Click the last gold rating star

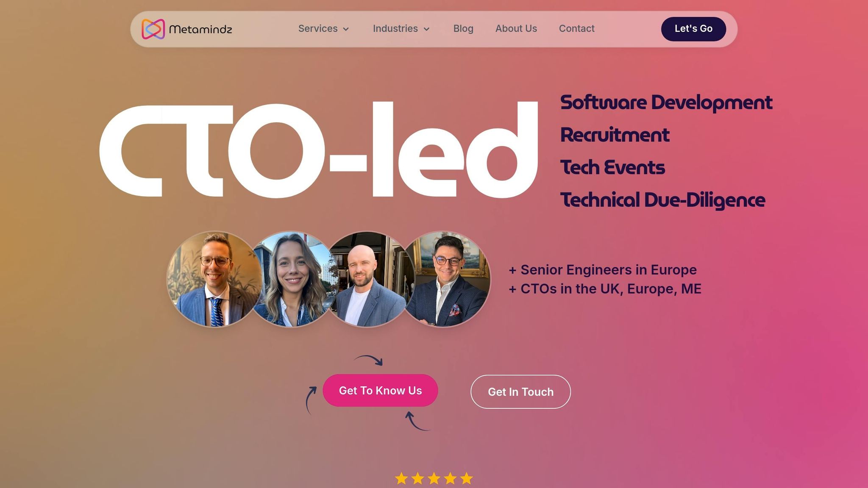tap(466, 478)
